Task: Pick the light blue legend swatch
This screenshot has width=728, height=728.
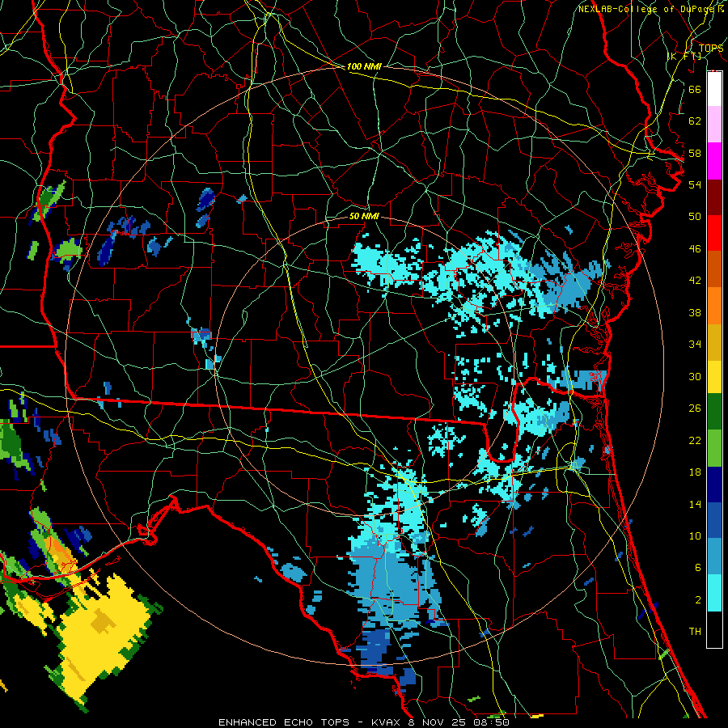Action: [x=714, y=557]
